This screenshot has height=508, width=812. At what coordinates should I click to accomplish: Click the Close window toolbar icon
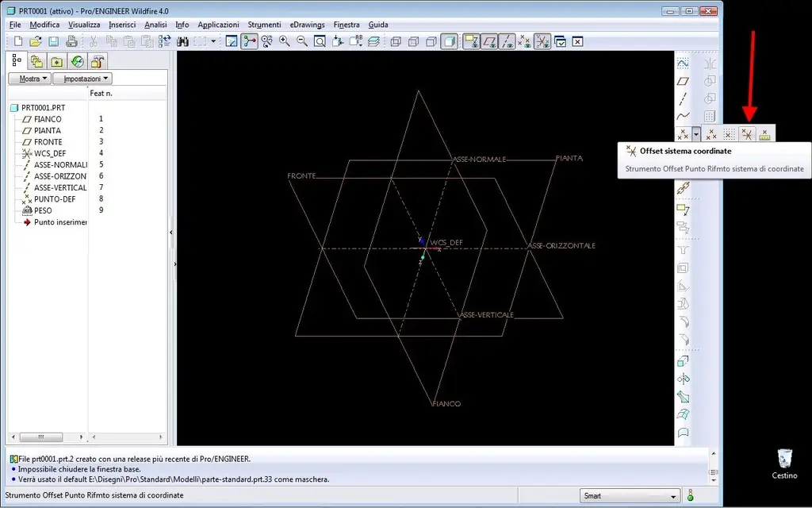click(x=578, y=41)
